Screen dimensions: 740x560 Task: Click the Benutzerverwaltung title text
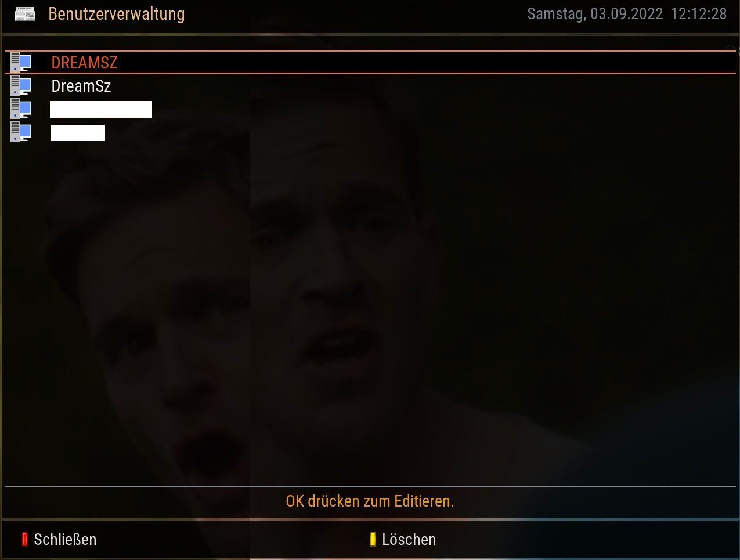pyautogui.click(x=117, y=14)
